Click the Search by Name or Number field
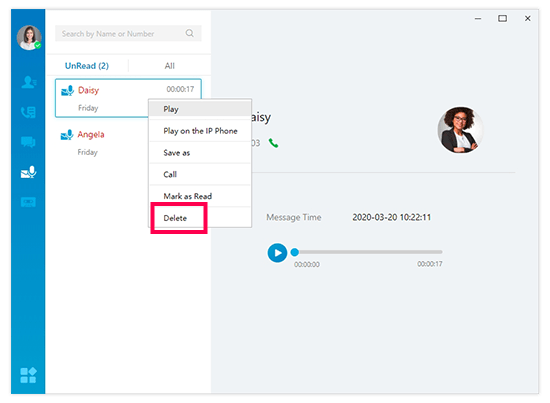 click(x=128, y=33)
